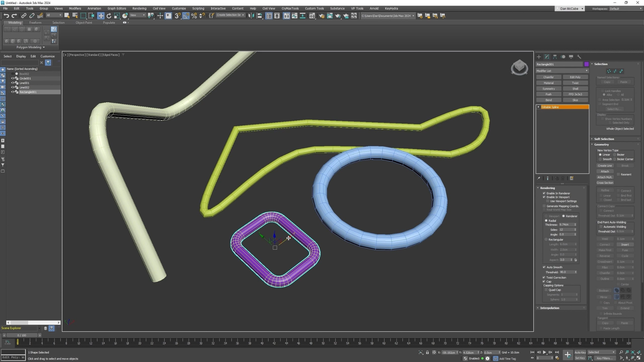644x362 pixels.
Task: Open the Hierarchy panel tab icon
Action: [x=555, y=57]
